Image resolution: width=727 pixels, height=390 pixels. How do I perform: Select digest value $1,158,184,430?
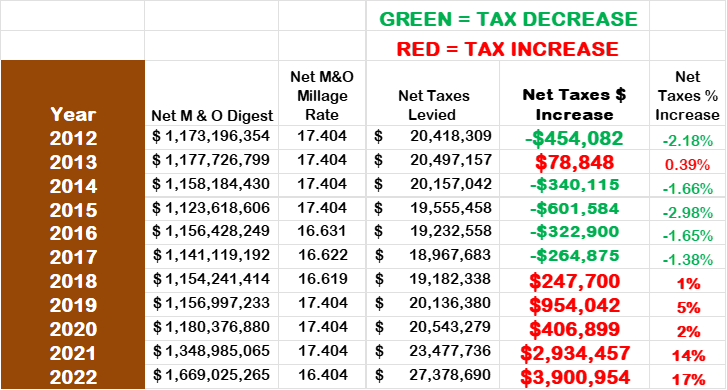211,184
